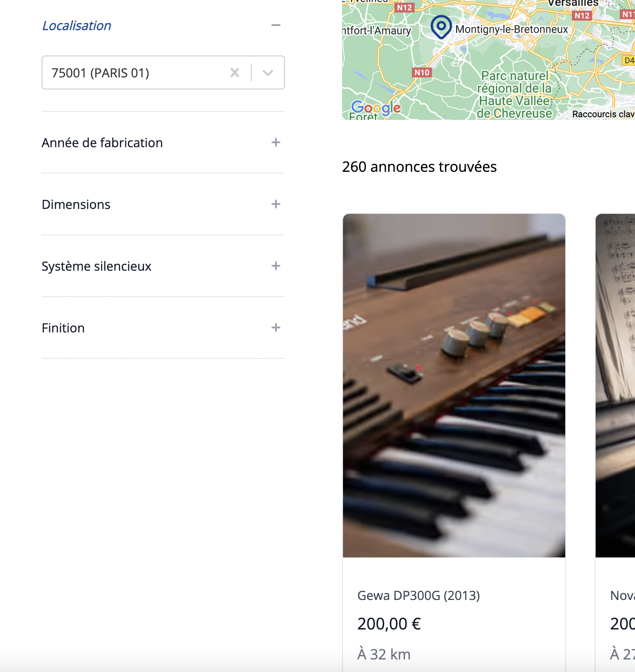Click the N10 road badge on map
635x672 pixels.
tap(422, 72)
